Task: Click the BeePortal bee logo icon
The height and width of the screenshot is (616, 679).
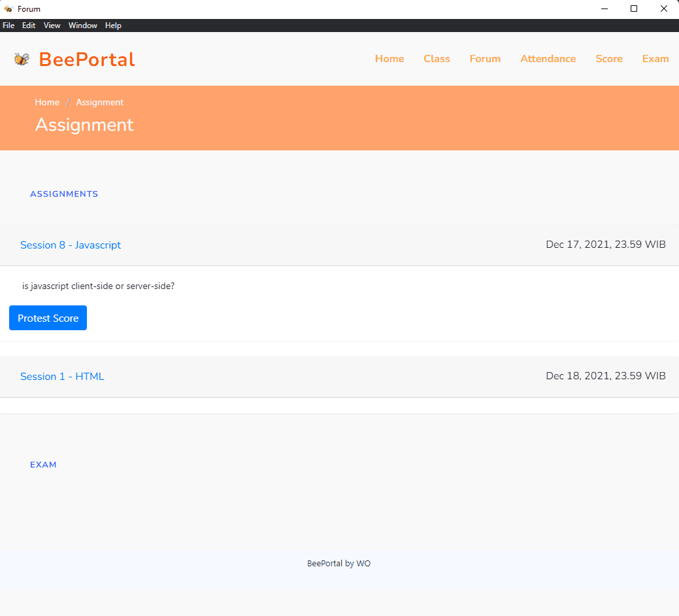Action: pos(22,58)
